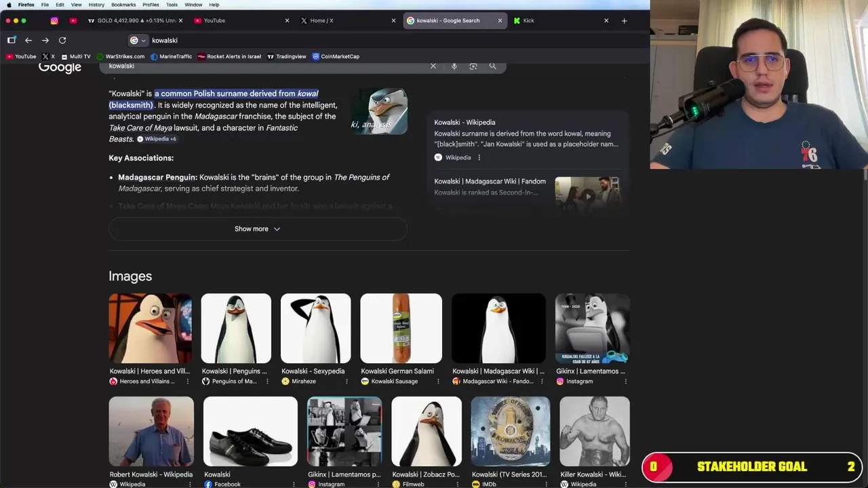Open the Multi TV bookmark

pyautogui.click(x=75, y=56)
